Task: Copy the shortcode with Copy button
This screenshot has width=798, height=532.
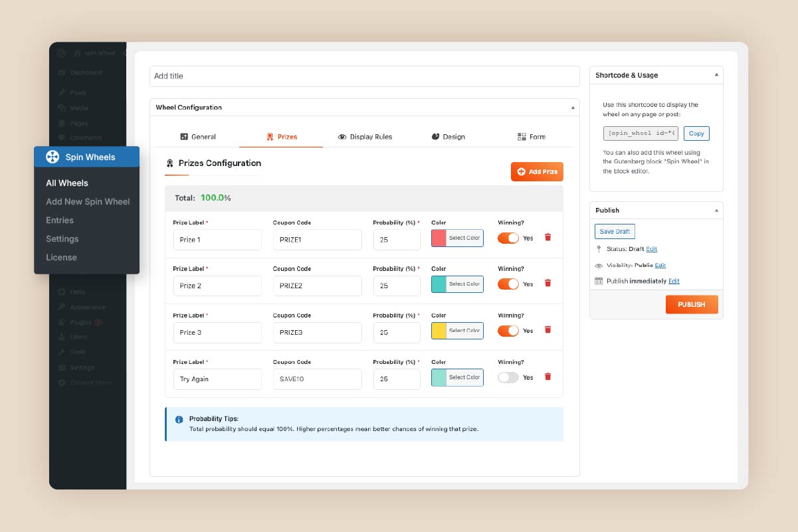Action: [x=696, y=133]
